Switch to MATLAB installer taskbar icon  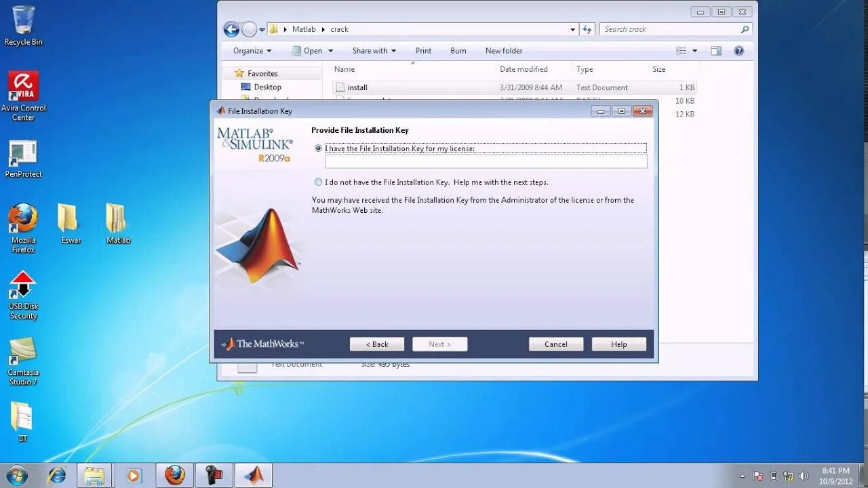tap(253, 475)
